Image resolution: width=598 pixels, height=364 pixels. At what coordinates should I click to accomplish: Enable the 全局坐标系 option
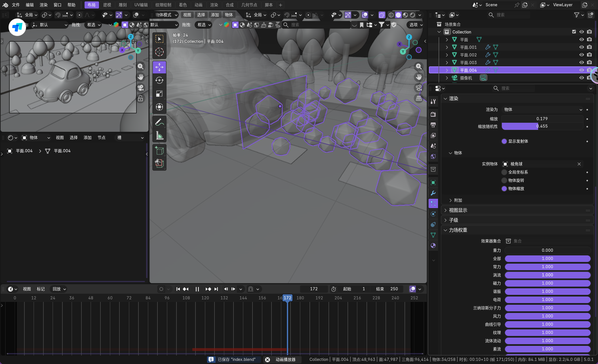point(504,172)
